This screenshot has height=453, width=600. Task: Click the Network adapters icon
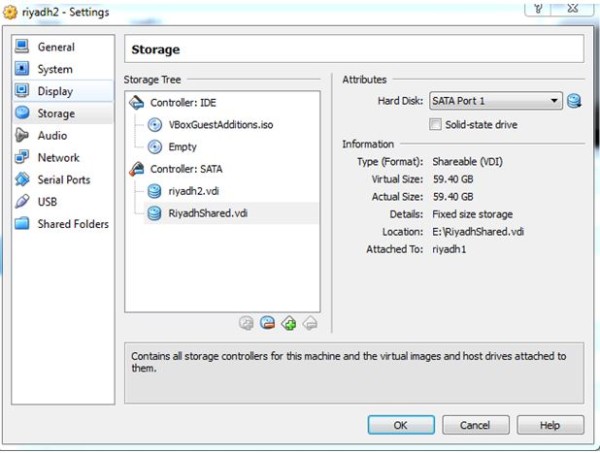(22, 157)
